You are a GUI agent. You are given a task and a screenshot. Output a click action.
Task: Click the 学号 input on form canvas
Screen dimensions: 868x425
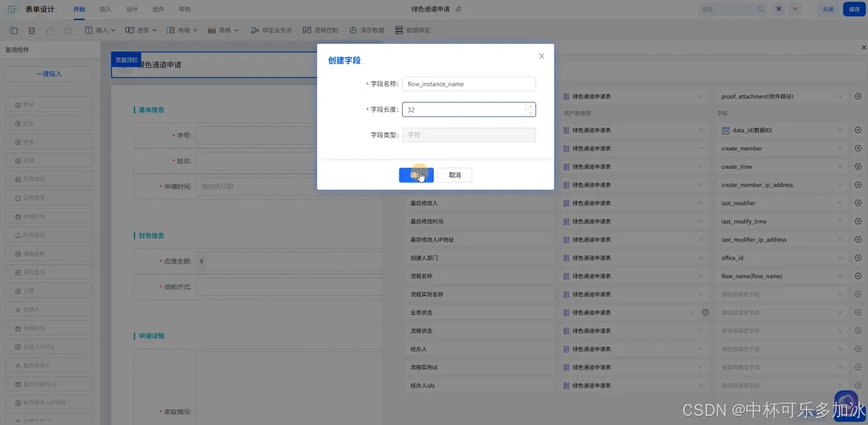point(288,135)
